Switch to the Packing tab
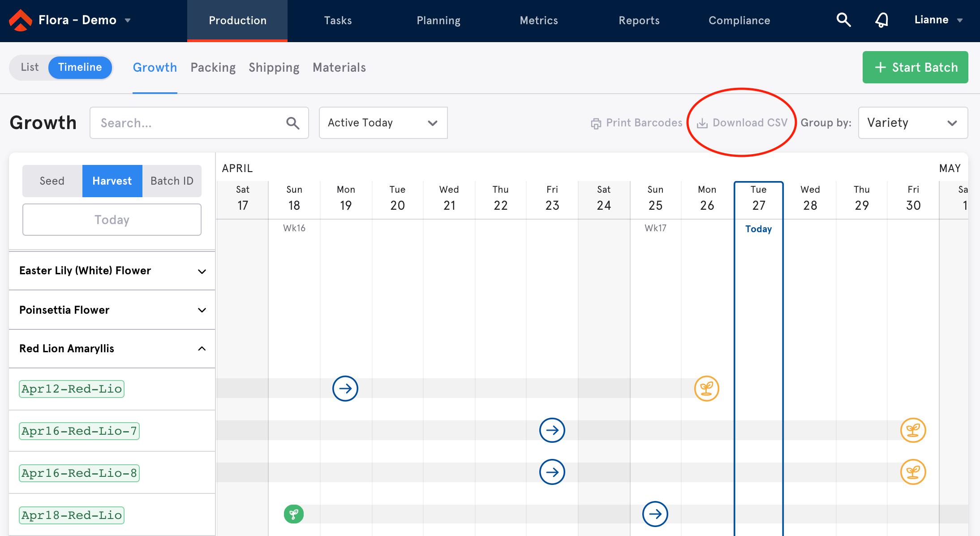Viewport: 980px width, 536px height. 213,67
